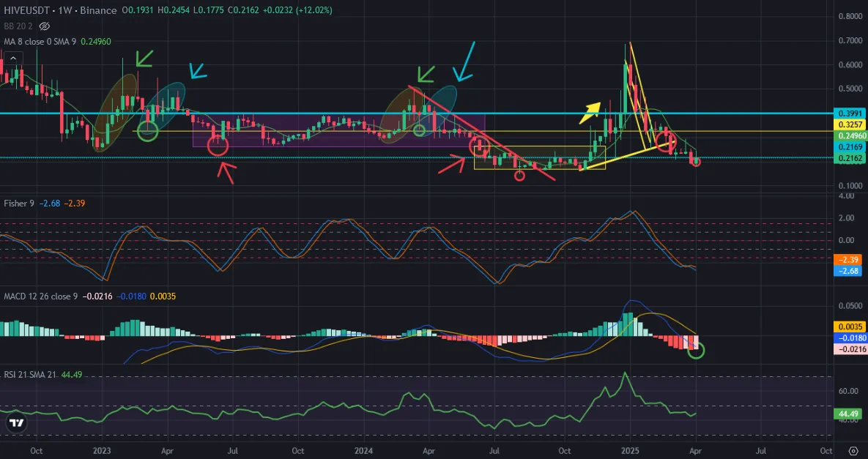Open the TradingView logo at bottom left
Image resolution: width=868 pixels, height=459 pixels.
coord(17,423)
